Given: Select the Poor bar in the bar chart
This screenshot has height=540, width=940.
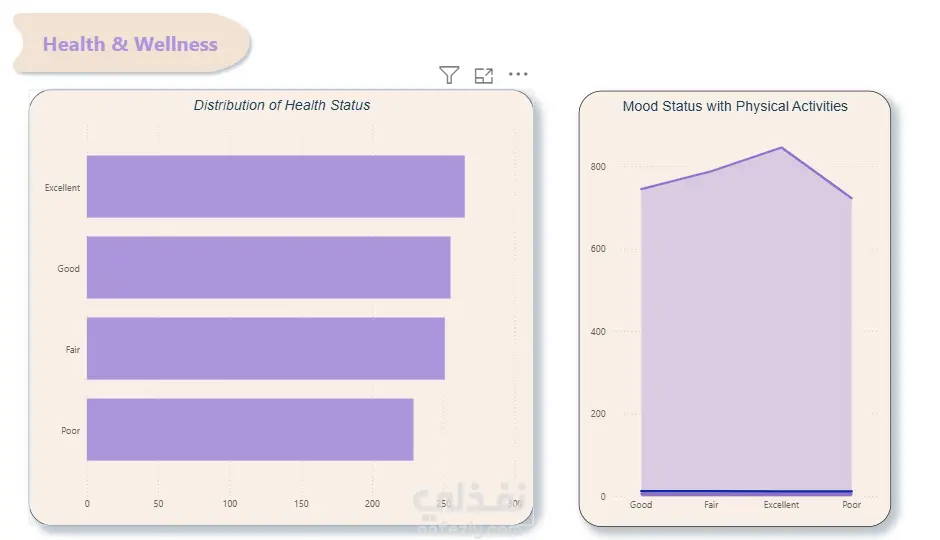Looking at the screenshot, I should coord(250,430).
